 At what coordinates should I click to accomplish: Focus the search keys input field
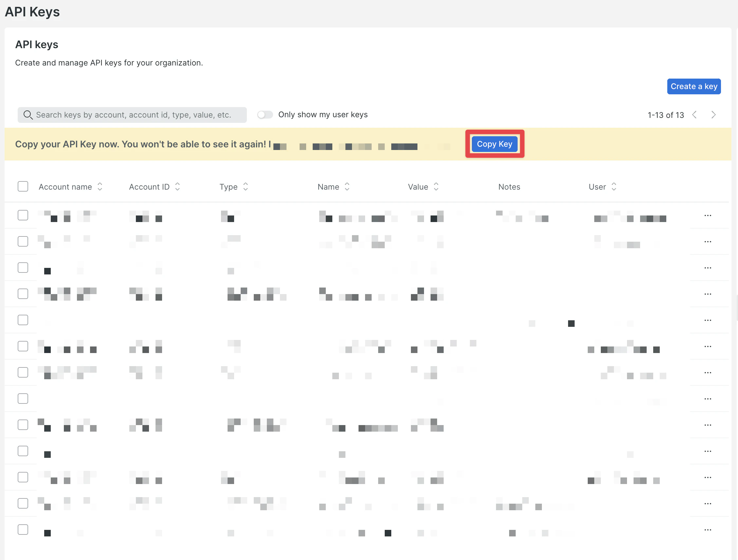click(x=132, y=115)
